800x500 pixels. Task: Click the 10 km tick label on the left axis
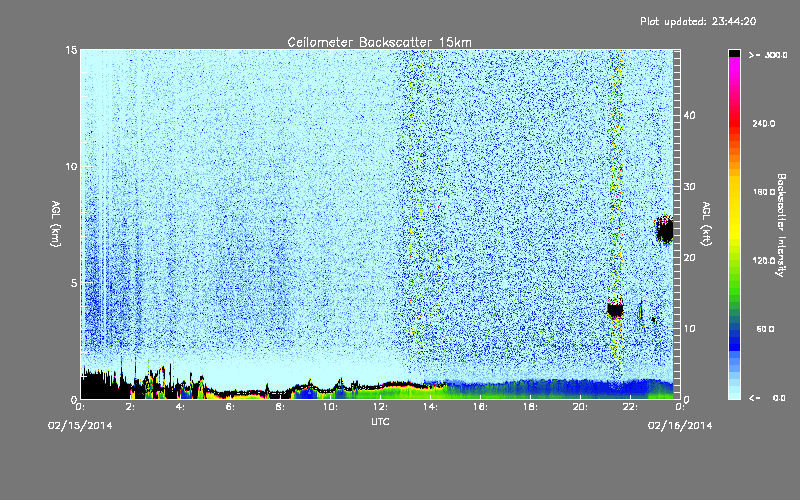pyautogui.click(x=71, y=167)
